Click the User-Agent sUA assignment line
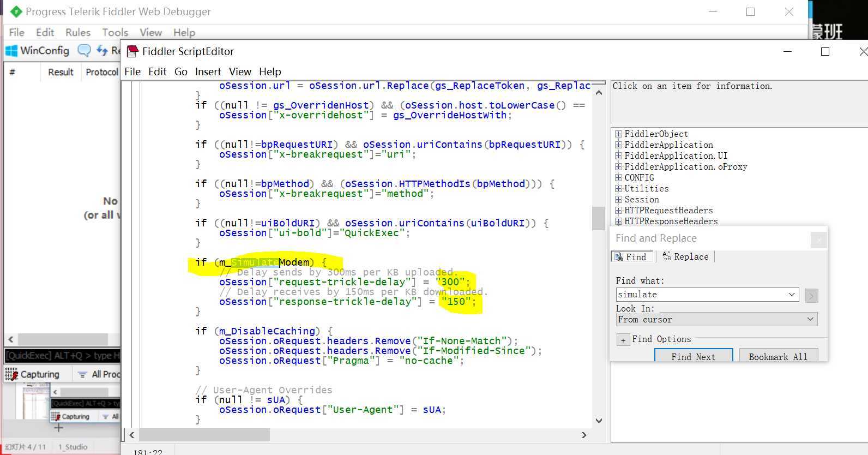Screen dimensions: 868x455 click(333, 410)
